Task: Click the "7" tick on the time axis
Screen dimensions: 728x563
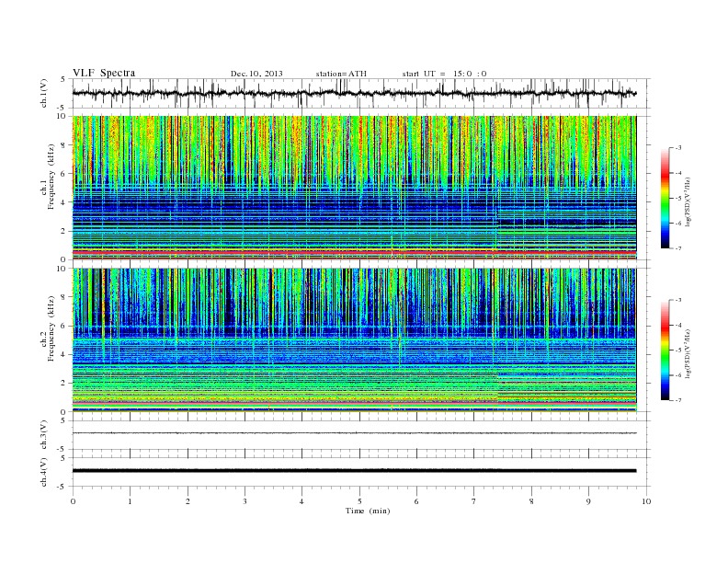Action: [474, 501]
